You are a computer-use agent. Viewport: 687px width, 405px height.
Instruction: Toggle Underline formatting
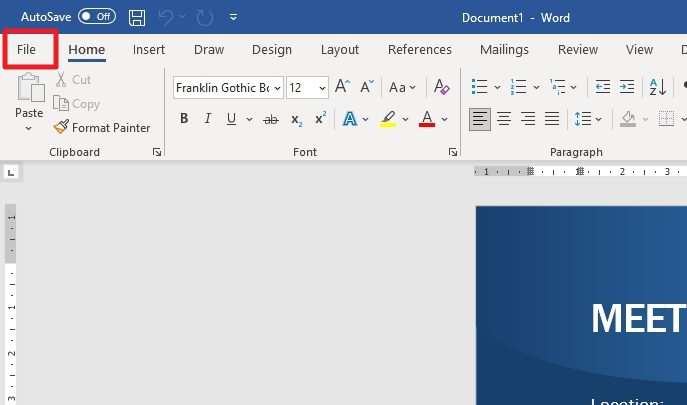tap(231, 118)
